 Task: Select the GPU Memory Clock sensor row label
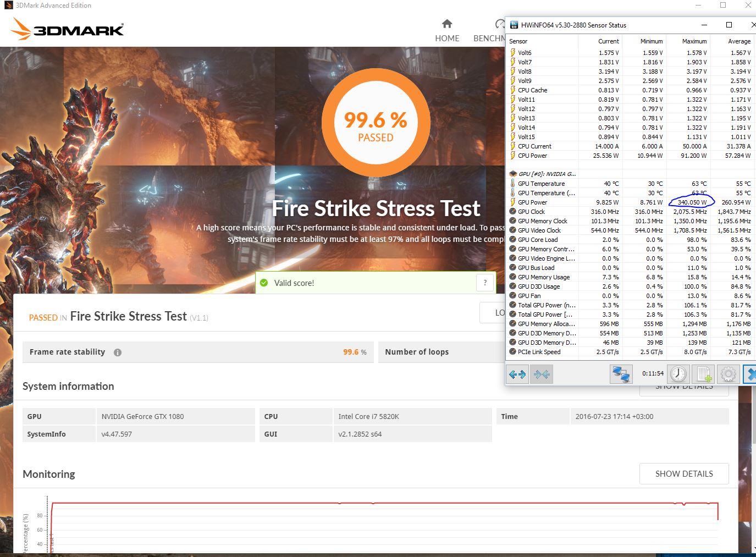point(543,221)
